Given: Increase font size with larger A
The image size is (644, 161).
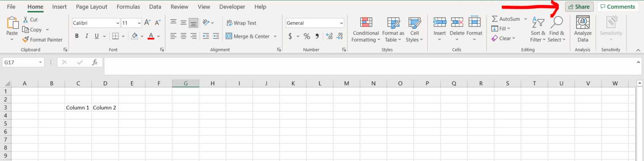Looking at the screenshot, I should tap(147, 23).
